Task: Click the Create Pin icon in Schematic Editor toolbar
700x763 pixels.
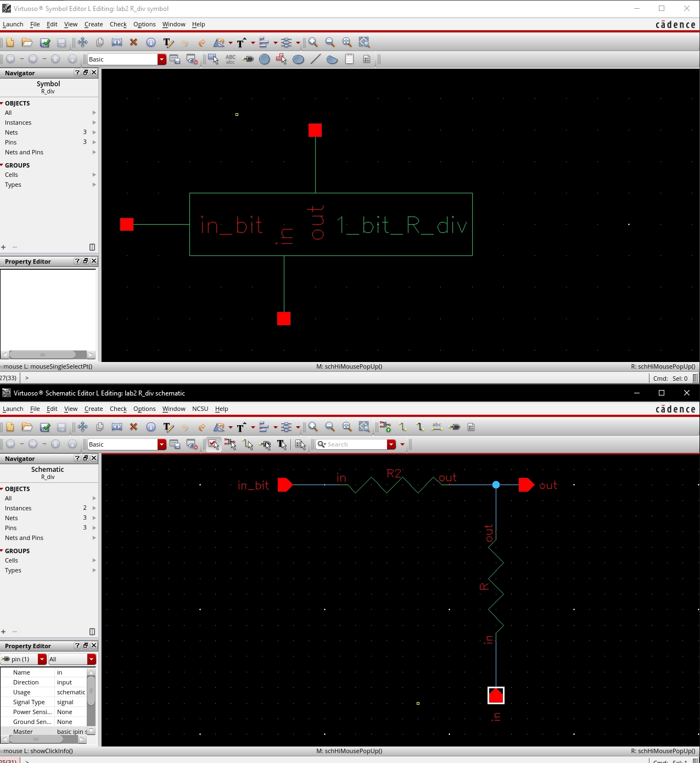Action: pos(455,427)
